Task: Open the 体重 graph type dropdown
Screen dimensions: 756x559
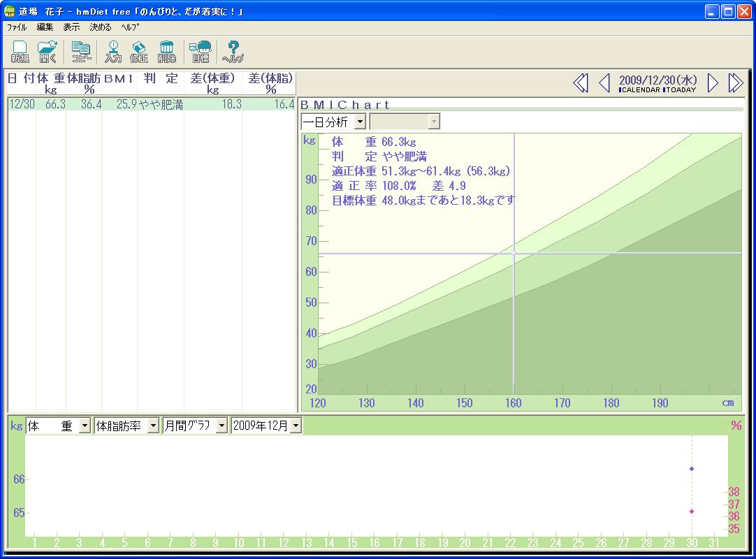Action: [x=85, y=426]
